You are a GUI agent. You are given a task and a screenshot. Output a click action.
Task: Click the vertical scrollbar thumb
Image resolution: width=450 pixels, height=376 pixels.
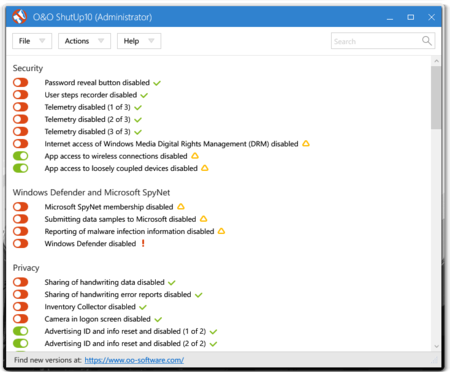pyautogui.click(x=436, y=97)
